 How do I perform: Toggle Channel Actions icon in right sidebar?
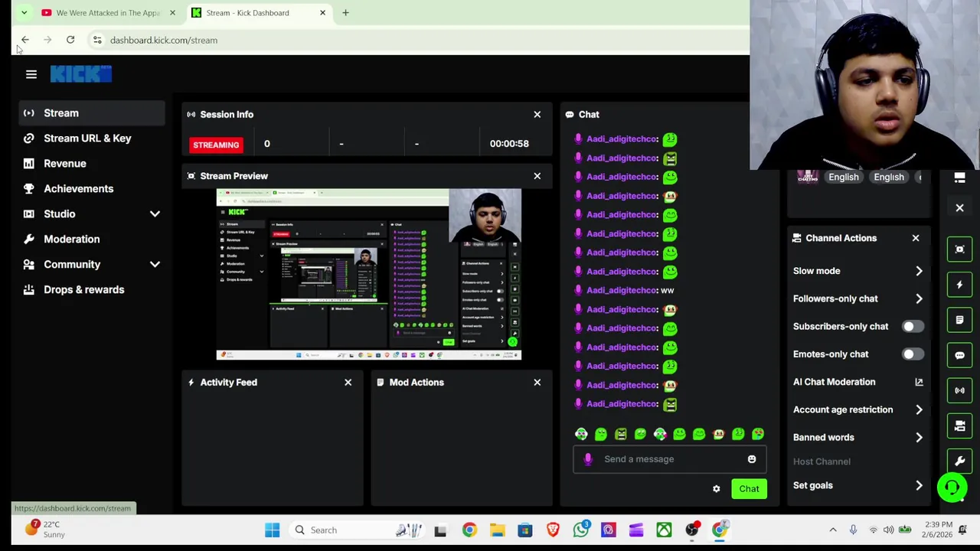(x=959, y=425)
